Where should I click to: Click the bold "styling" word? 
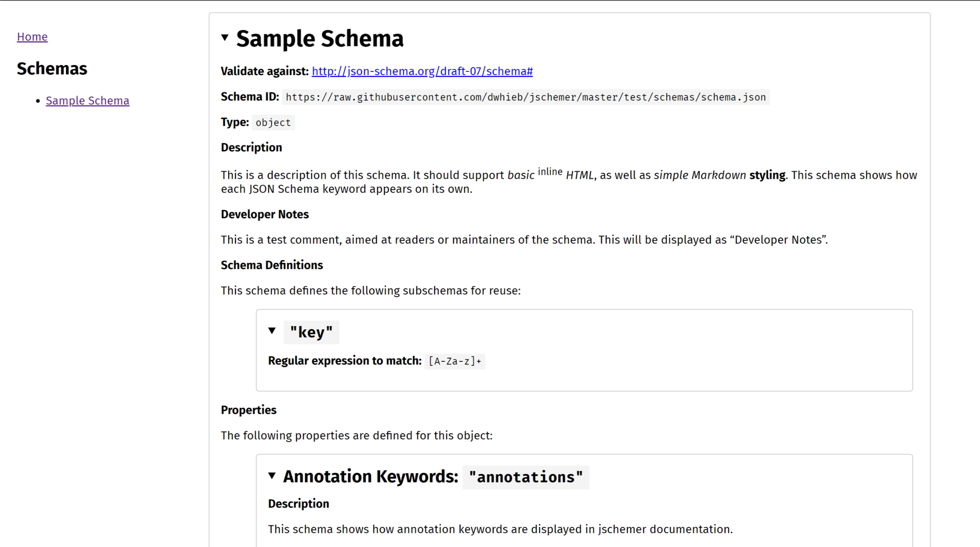(x=767, y=175)
